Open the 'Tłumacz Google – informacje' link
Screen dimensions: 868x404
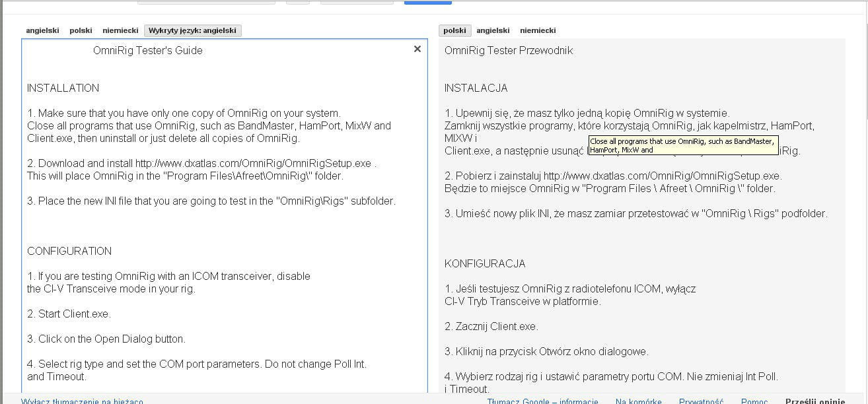click(x=543, y=401)
